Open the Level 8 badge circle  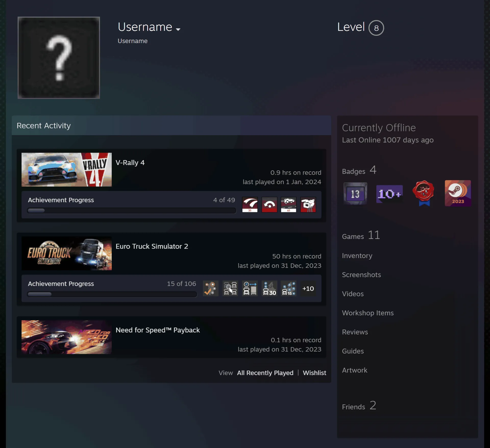pyautogui.click(x=376, y=28)
